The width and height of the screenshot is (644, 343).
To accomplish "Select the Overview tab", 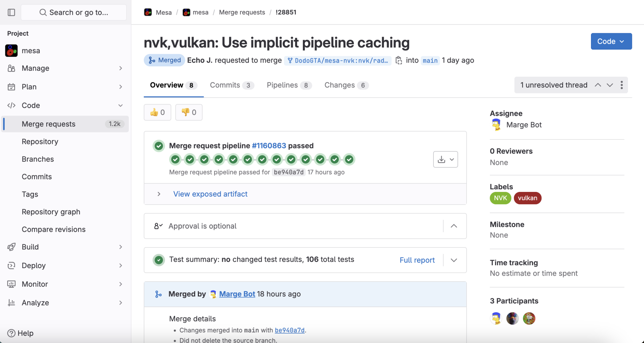I will tap(173, 85).
